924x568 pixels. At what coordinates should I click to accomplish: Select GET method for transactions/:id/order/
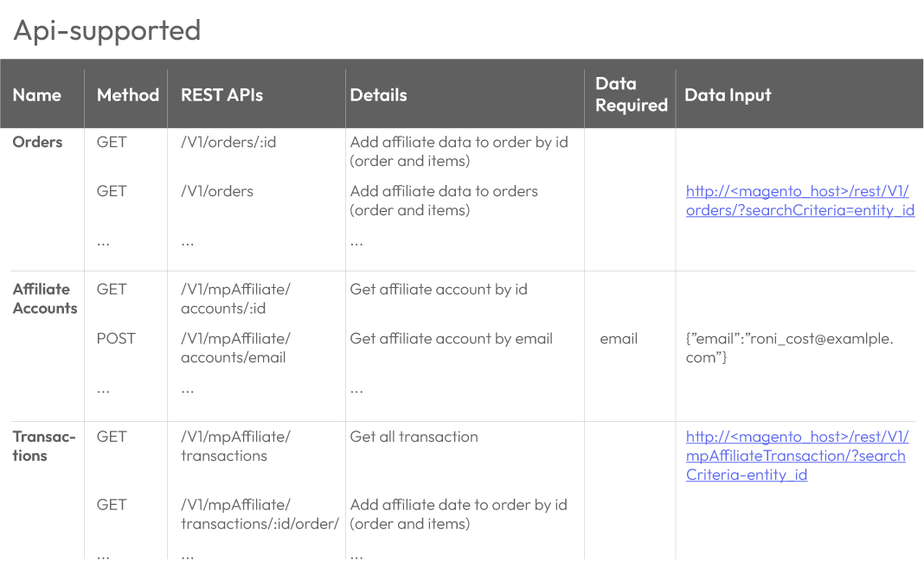click(x=112, y=504)
